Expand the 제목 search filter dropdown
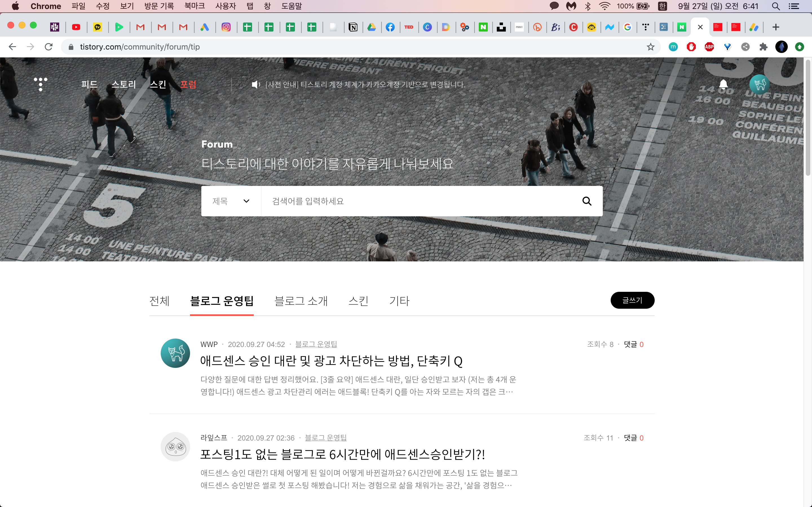The image size is (812, 507). point(231,201)
